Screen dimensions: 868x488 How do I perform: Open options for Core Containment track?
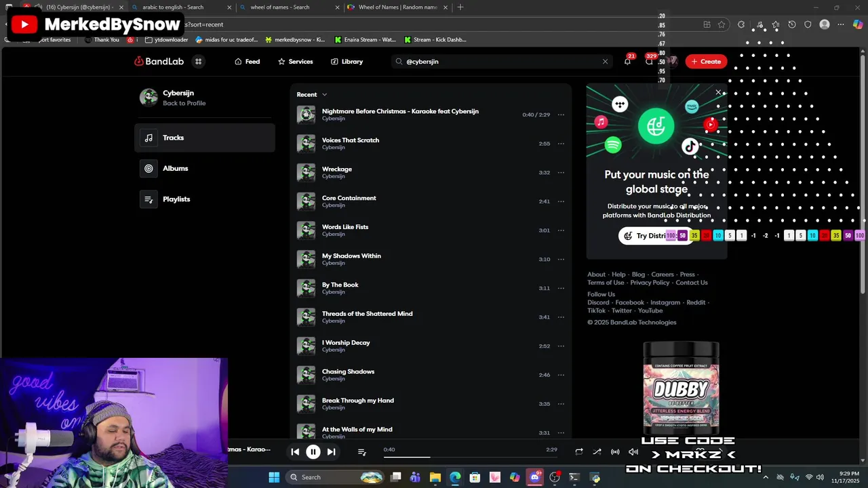tap(561, 201)
